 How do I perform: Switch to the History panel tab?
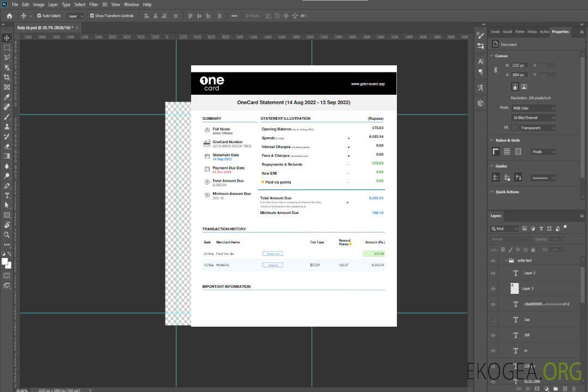click(532, 32)
